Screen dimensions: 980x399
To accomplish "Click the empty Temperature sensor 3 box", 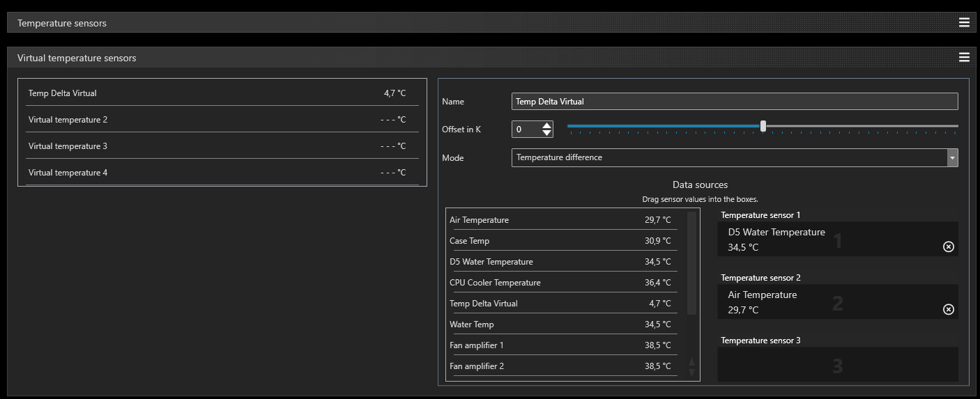I will tap(837, 364).
